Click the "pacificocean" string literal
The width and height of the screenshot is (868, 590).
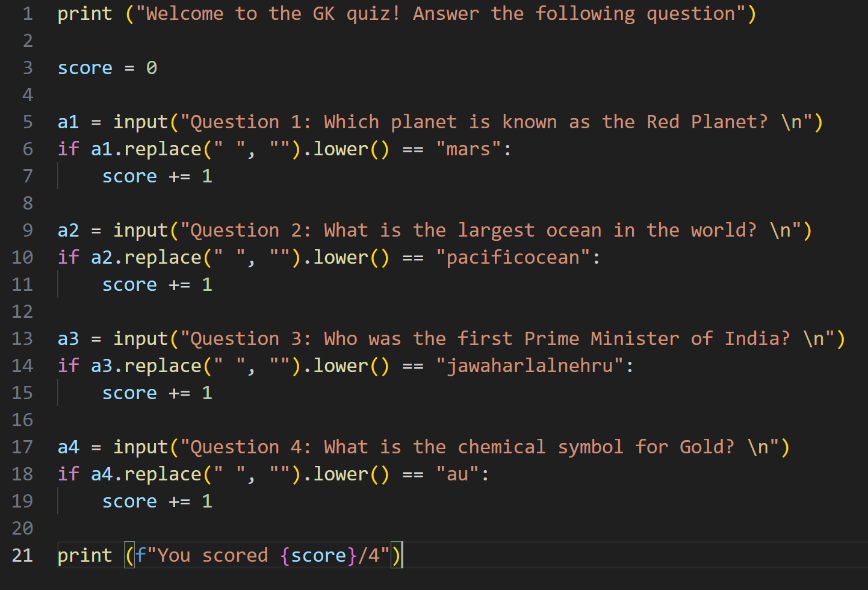click(x=513, y=258)
